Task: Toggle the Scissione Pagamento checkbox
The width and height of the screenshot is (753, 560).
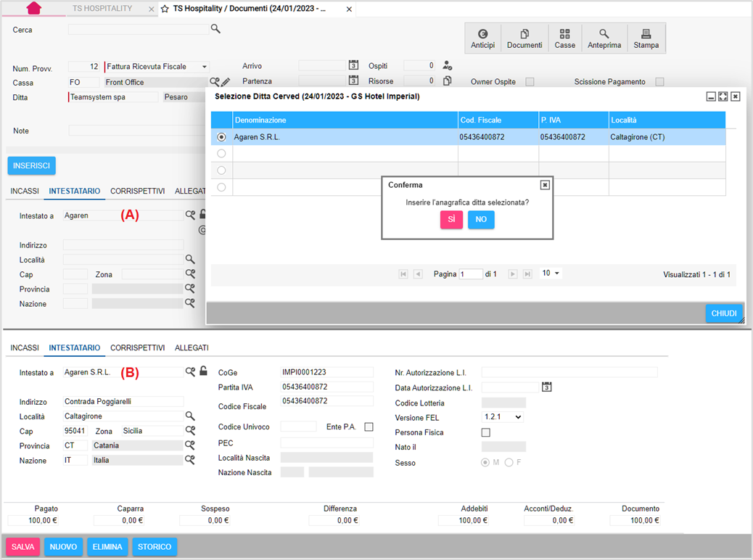Action: pyautogui.click(x=660, y=82)
